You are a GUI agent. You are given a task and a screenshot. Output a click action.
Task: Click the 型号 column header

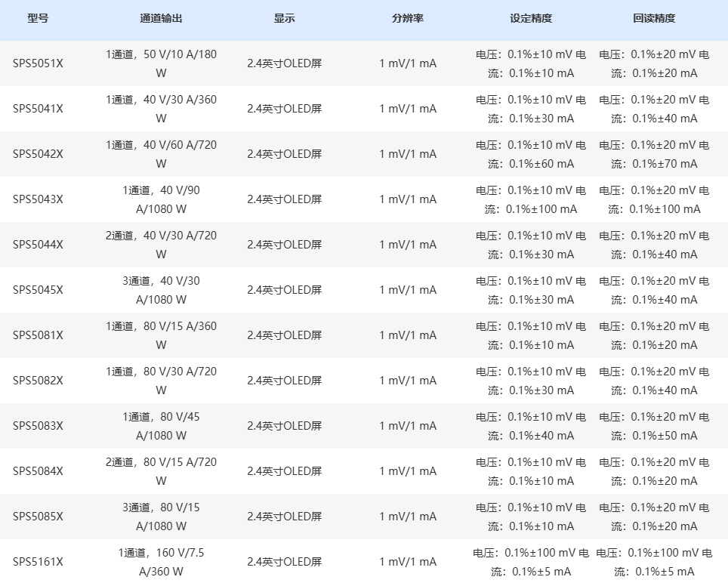(38, 19)
